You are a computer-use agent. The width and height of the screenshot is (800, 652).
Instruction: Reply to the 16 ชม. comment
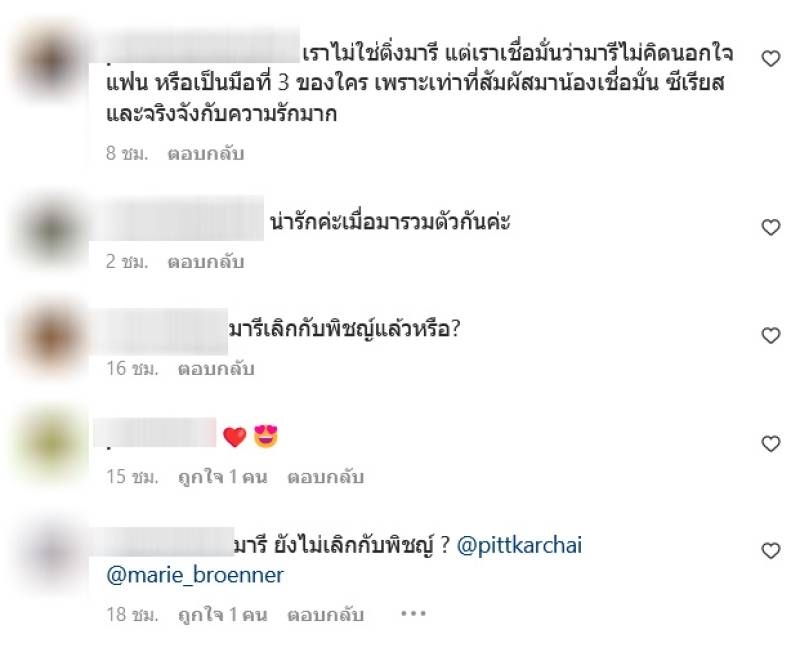point(216,368)
